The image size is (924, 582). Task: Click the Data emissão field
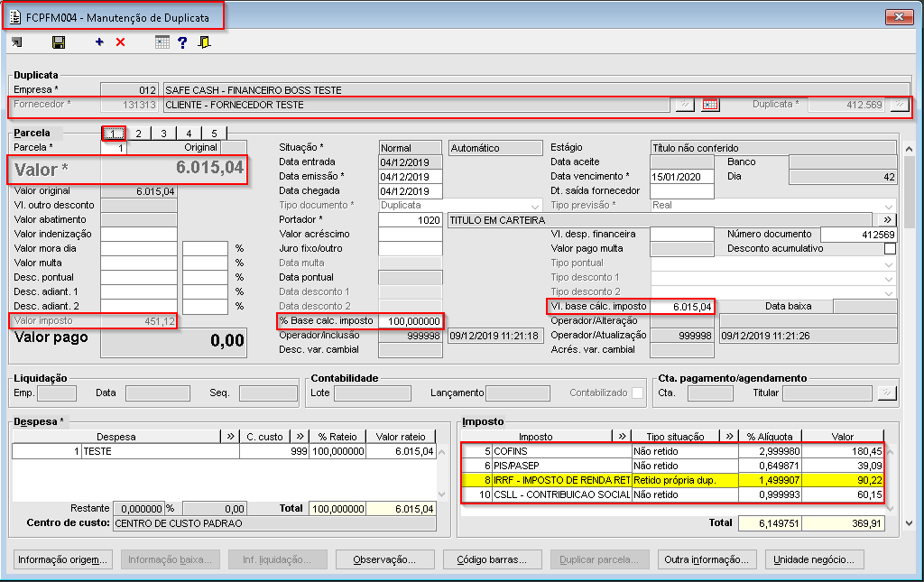(411, 177)
